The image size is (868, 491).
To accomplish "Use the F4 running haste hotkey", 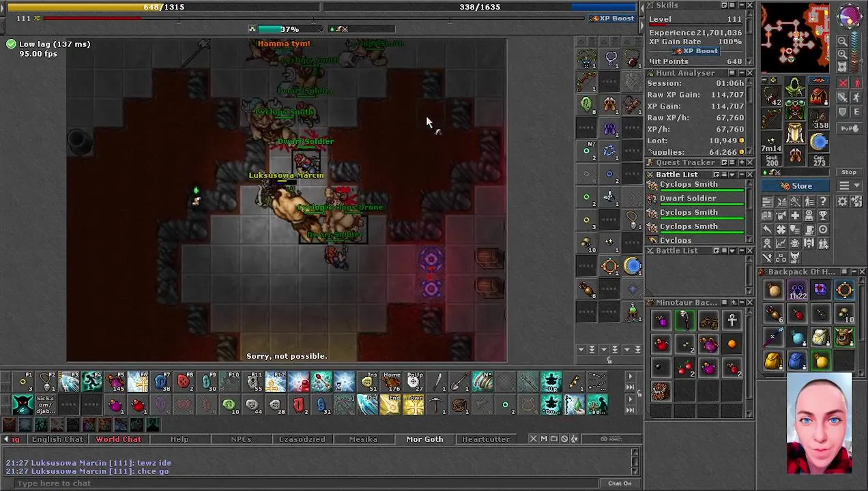I will coord(91,382).
